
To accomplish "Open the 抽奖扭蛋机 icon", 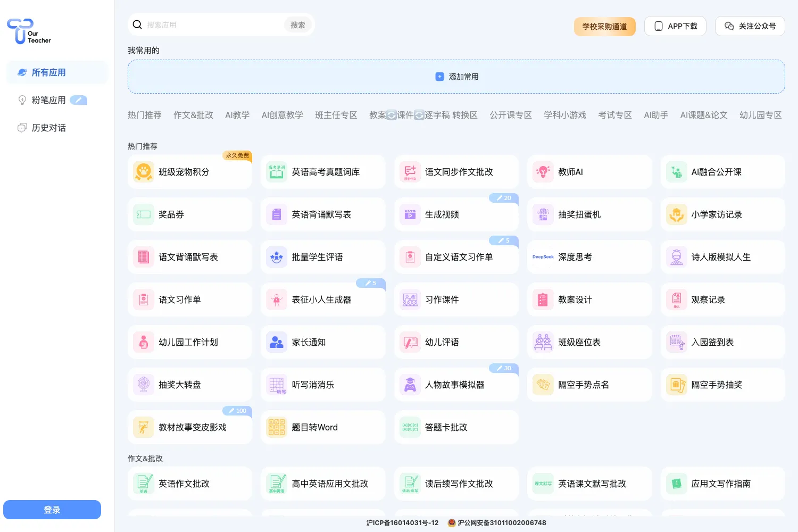I will click(x=543, y=214).
